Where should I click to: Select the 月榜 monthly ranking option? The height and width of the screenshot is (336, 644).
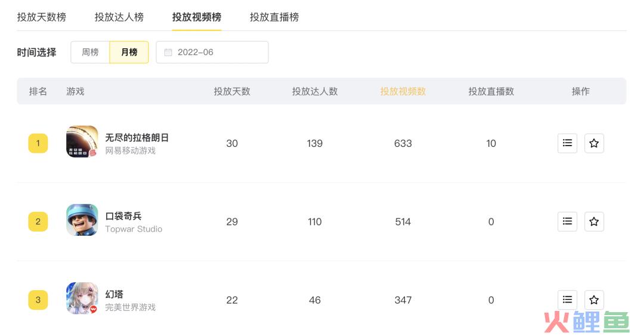pos(129,53)
